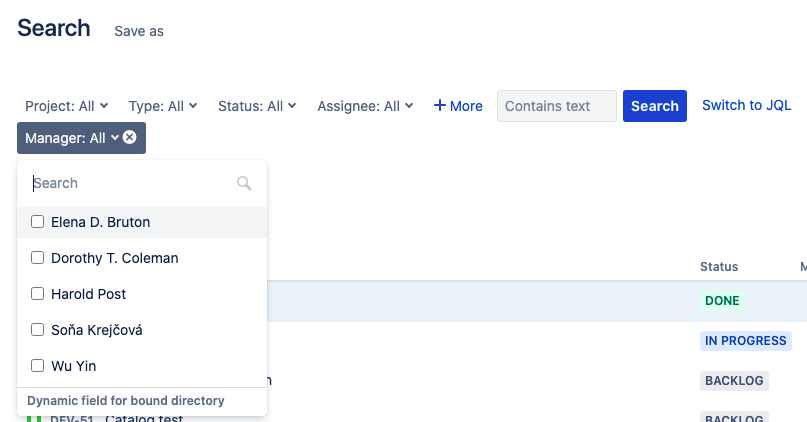
Task: Enable the Soňa Krejčová checkbox
Action: pyautogui.click(x=38, y=330)
